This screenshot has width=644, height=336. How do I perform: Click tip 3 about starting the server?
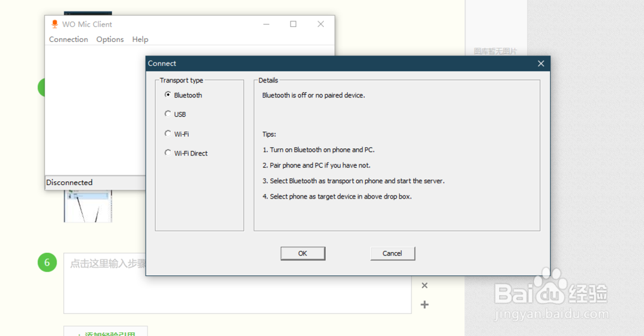coord(353,181)
